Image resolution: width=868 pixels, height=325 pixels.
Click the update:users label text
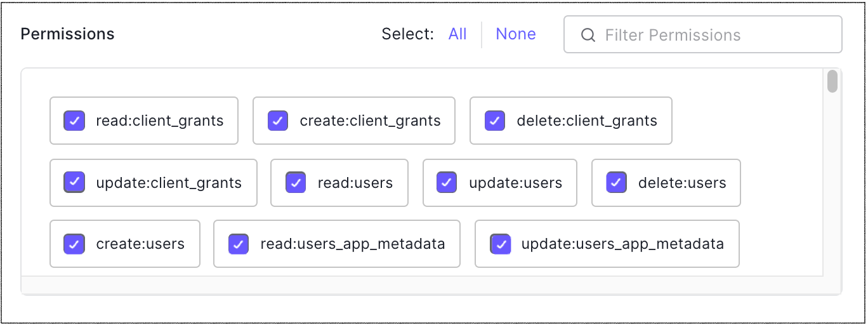(516, 183)
